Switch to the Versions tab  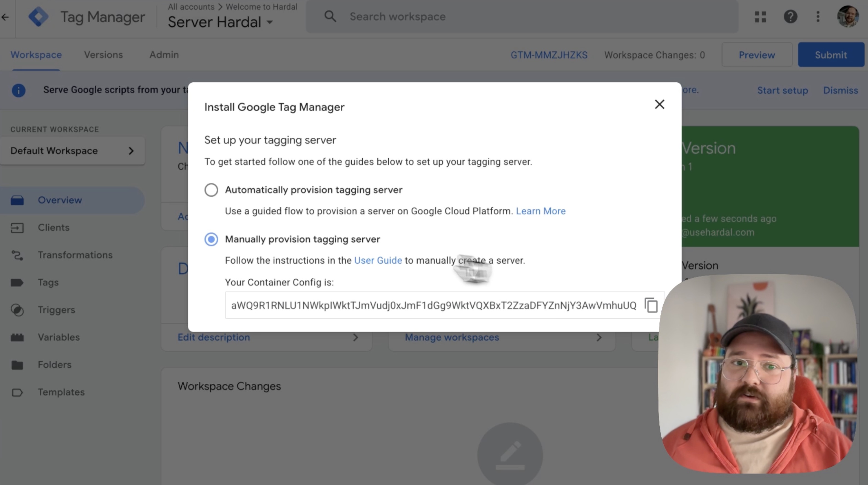(103, 54)
